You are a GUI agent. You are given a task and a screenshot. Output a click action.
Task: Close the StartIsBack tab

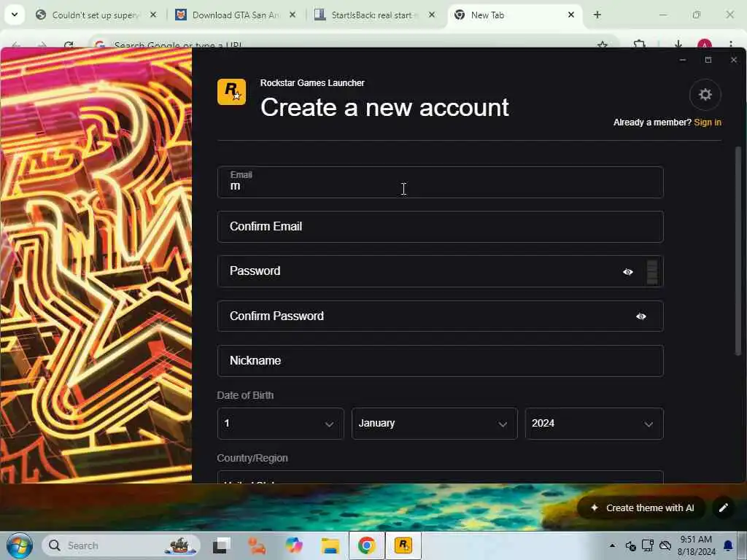coord(432,15)
